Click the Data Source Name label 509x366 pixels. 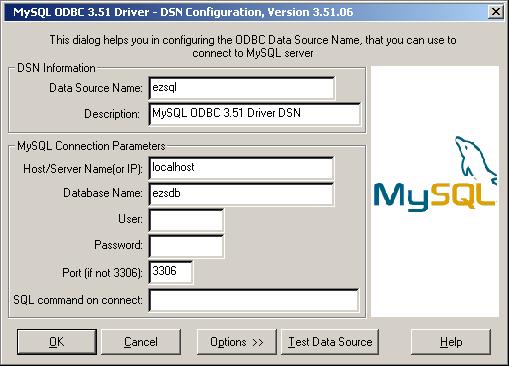pyautogui.click(x=96, y=88)
